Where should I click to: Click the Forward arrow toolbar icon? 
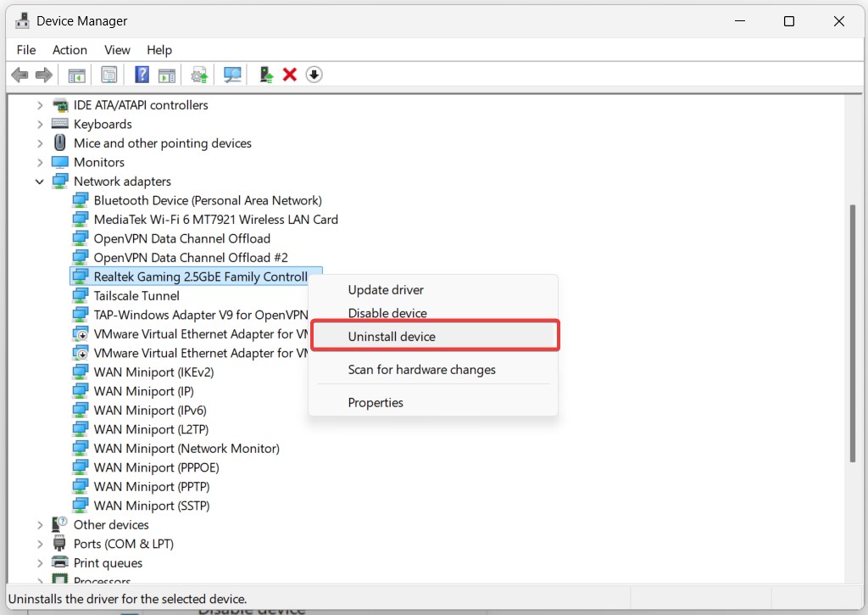(x=44, y=75)
